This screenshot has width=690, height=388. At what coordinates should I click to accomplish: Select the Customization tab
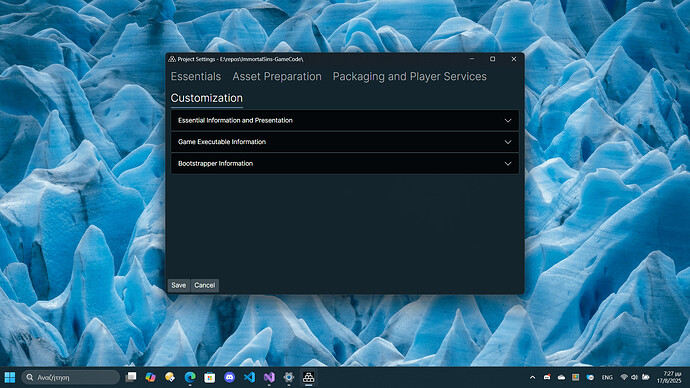click(207, 98)
